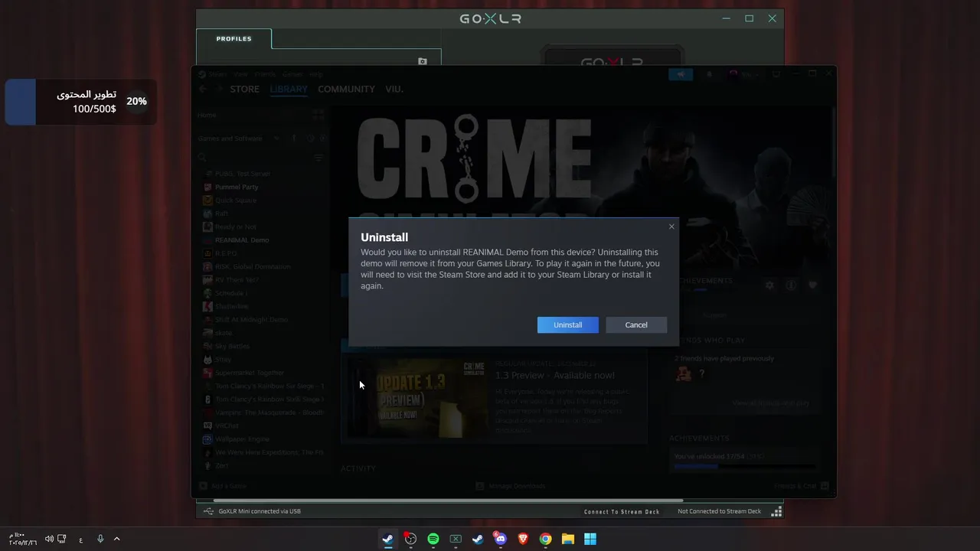The height and width of the screenshot is (551, 980).
Task: Open Brave browser from the taskbar
Action: (x=523, y=539)
